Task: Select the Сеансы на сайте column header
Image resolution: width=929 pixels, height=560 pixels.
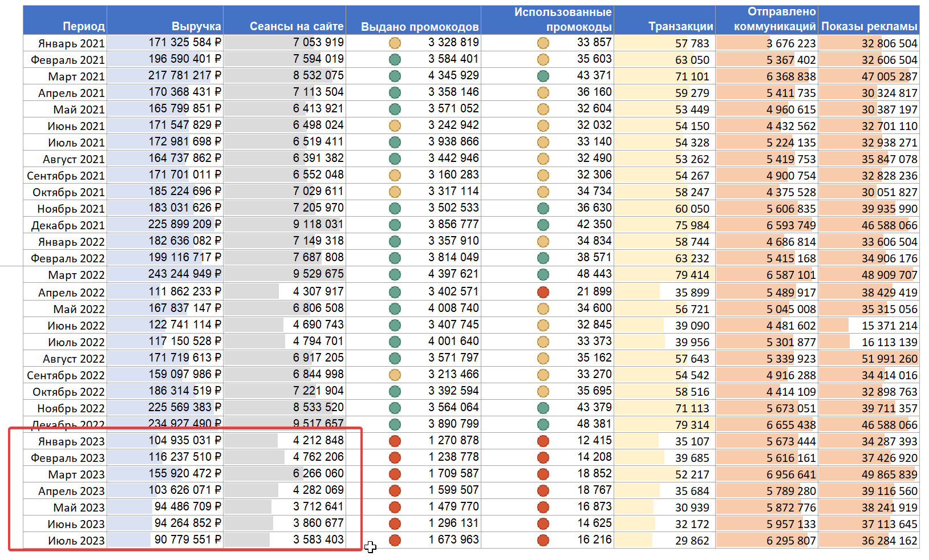Action: [285, 20]
